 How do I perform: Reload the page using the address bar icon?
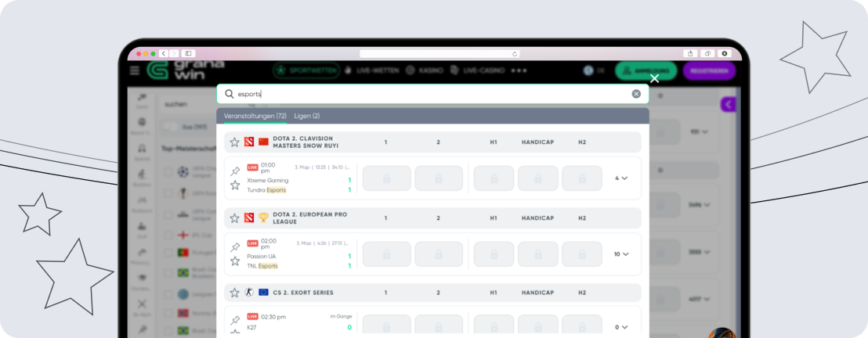tap(515, 54)
